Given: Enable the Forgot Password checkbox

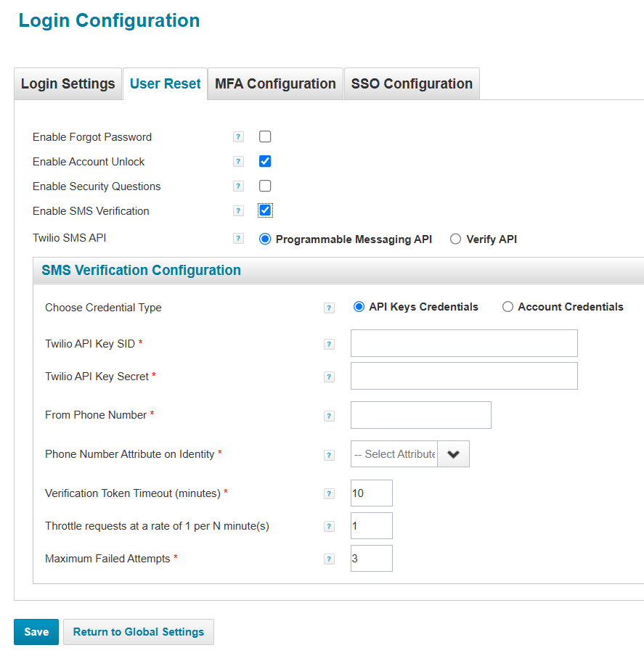Looking at the screenshot, I should (265, 136).
